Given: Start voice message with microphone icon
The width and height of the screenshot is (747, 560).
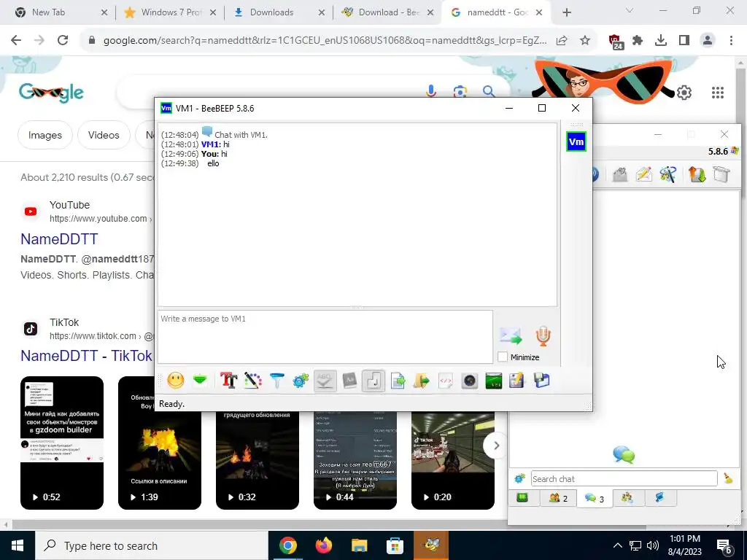Looking at the screenshot, I should click(543, 336).
